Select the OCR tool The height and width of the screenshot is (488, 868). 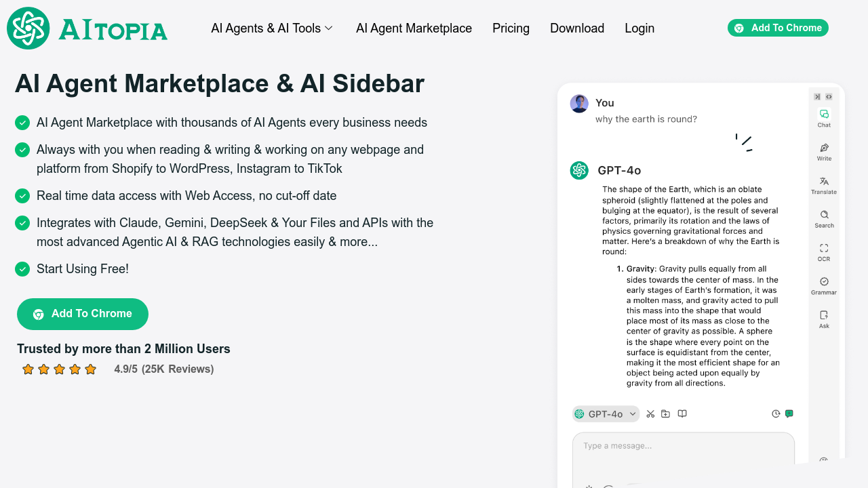[823, 251]
